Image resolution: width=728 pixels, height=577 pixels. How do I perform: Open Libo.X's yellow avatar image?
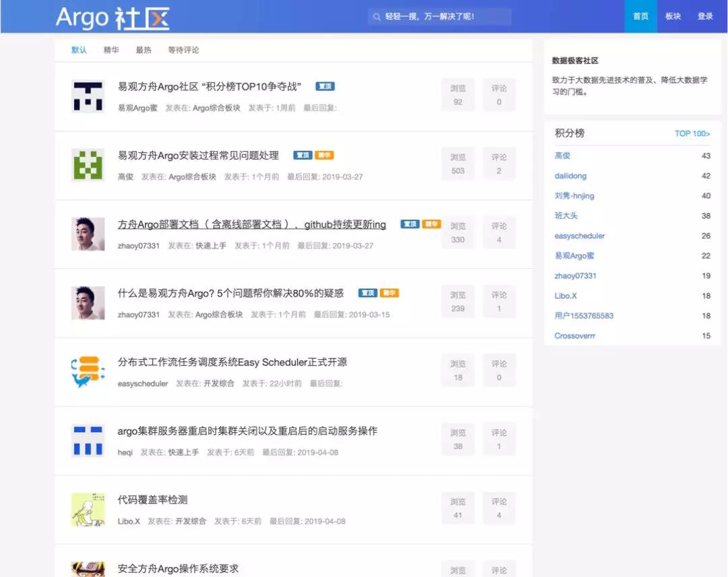point(88,509)
